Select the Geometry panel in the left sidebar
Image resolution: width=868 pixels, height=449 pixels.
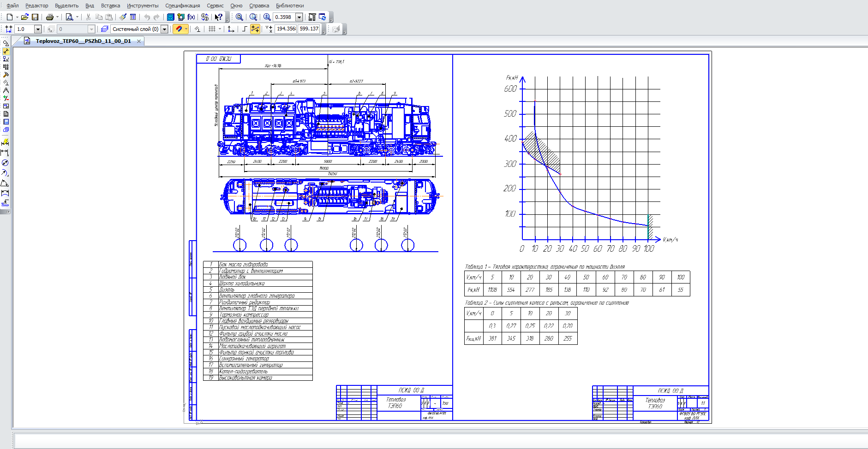pyautogui.click(x=6, y=43)
